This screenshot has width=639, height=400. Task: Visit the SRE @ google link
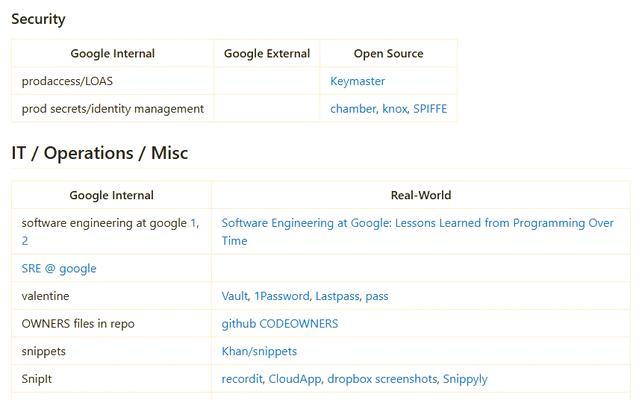pos(59,269)
